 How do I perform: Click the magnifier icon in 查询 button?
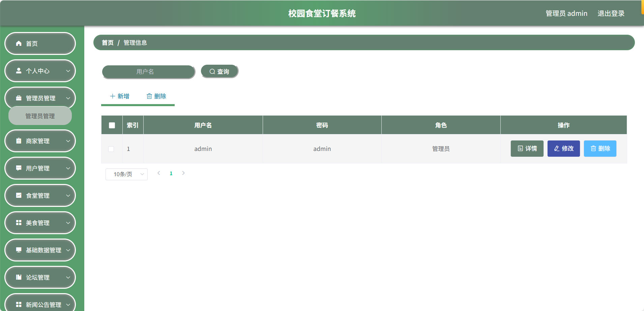point(212,71)
